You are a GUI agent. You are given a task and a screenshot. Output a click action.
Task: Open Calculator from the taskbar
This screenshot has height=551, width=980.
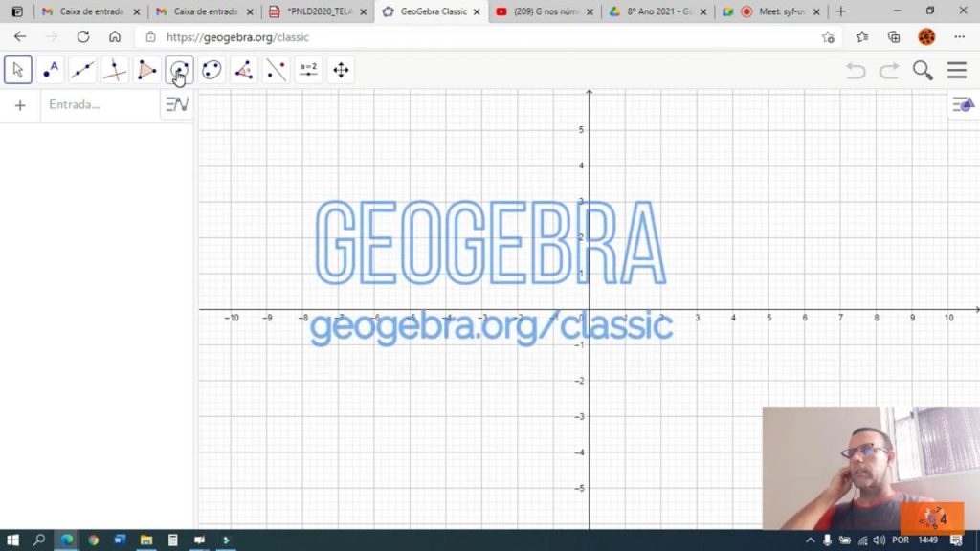click(x=173, y=540)
